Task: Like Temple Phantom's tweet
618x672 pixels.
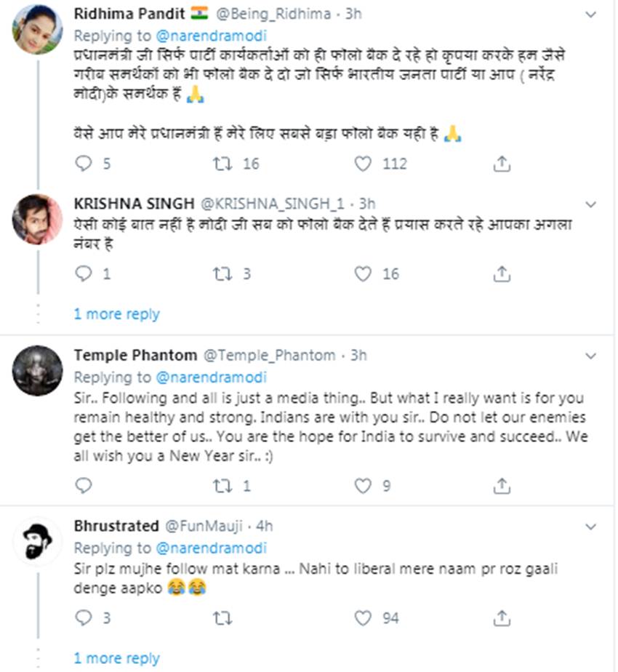Action: click(363, 485)
